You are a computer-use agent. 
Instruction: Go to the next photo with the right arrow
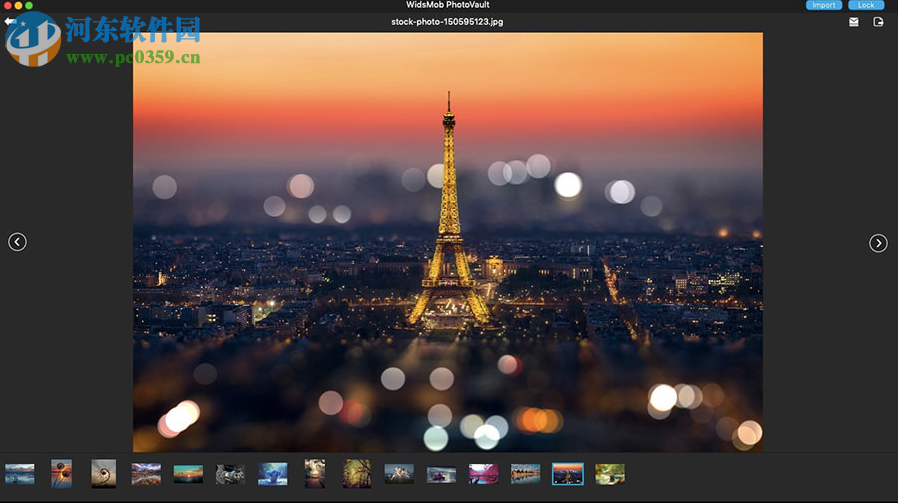pyautogui.click(x=878, y=243)
